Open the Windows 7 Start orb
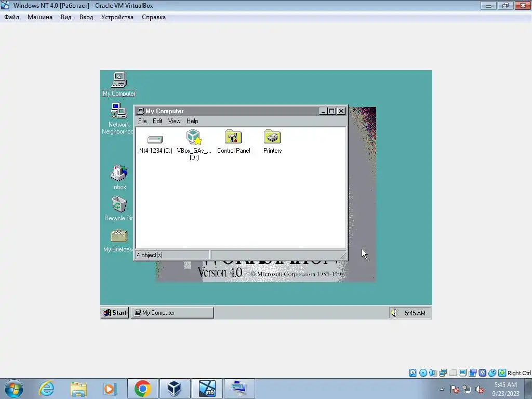Viewport: 532px width, 399px height. pyautogui.click(x=14, y=389)
